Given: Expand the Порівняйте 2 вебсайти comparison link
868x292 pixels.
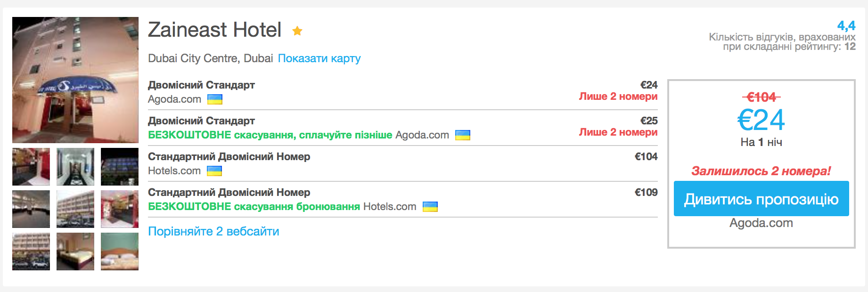Looking at the screenshot, I should [213, 231].
